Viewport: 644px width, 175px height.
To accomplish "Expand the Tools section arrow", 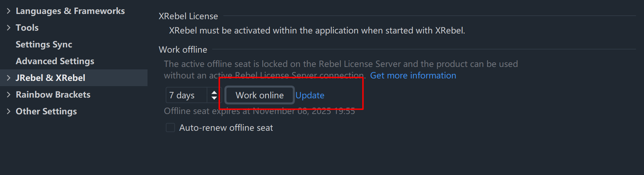I will tap(9, 28).
